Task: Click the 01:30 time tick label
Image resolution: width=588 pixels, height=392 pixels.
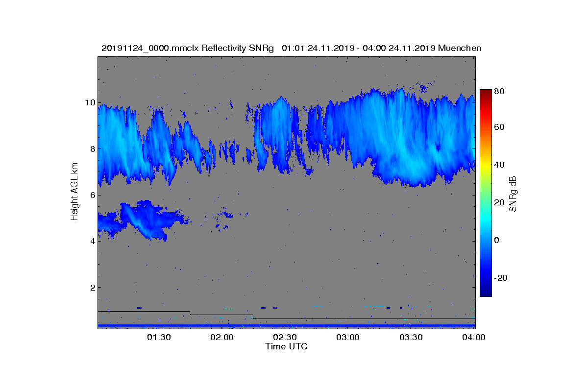Action: 159,337
